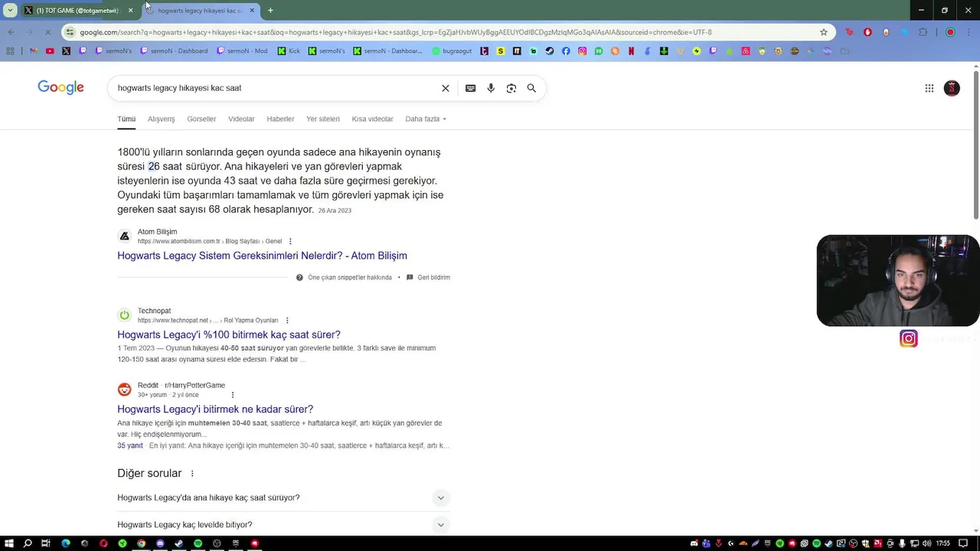
Task: Open Spotify from the taskbar
Action: [x=198, y=543]
